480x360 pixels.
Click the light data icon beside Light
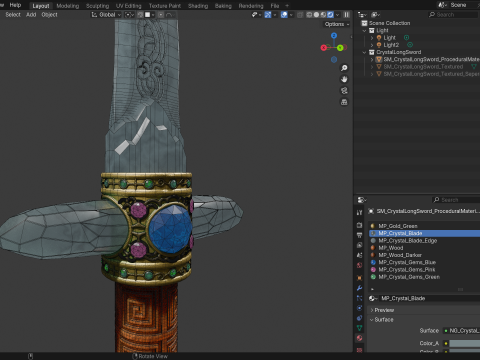(406, 37)
